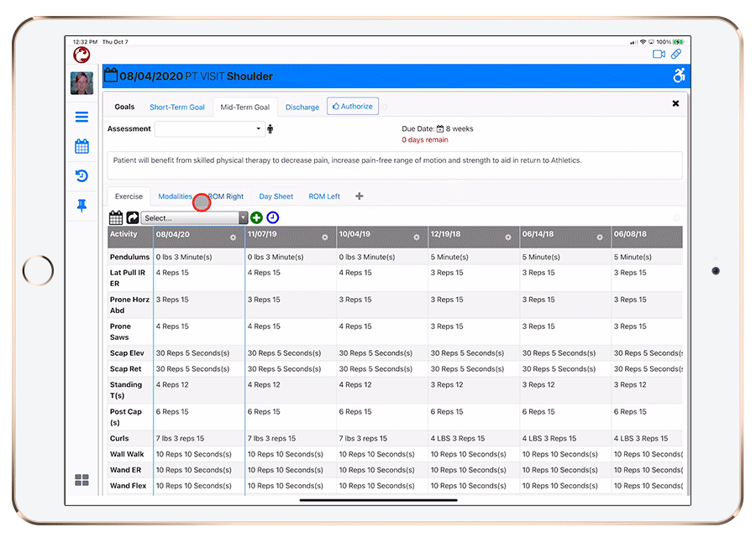
Task: Select the Exercise tab
Action: 129,196
